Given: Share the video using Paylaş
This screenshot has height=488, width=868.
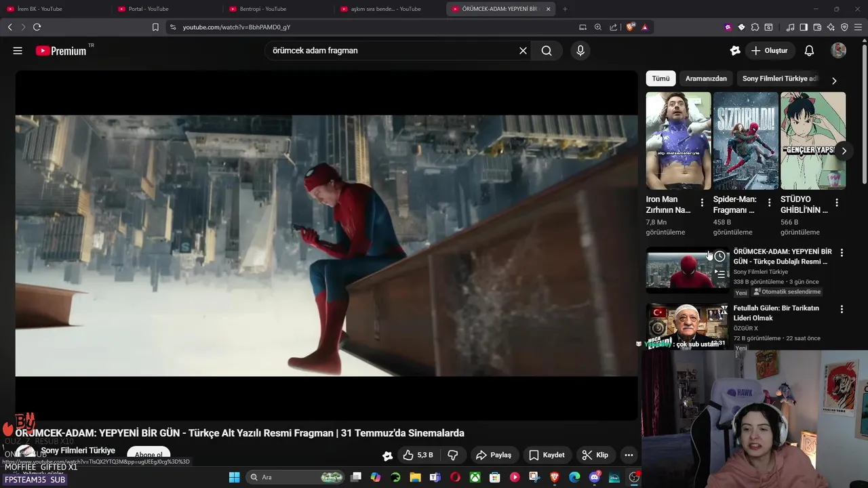Looking at the screenshot, I should pyautogui.click(x=494, y=455).
